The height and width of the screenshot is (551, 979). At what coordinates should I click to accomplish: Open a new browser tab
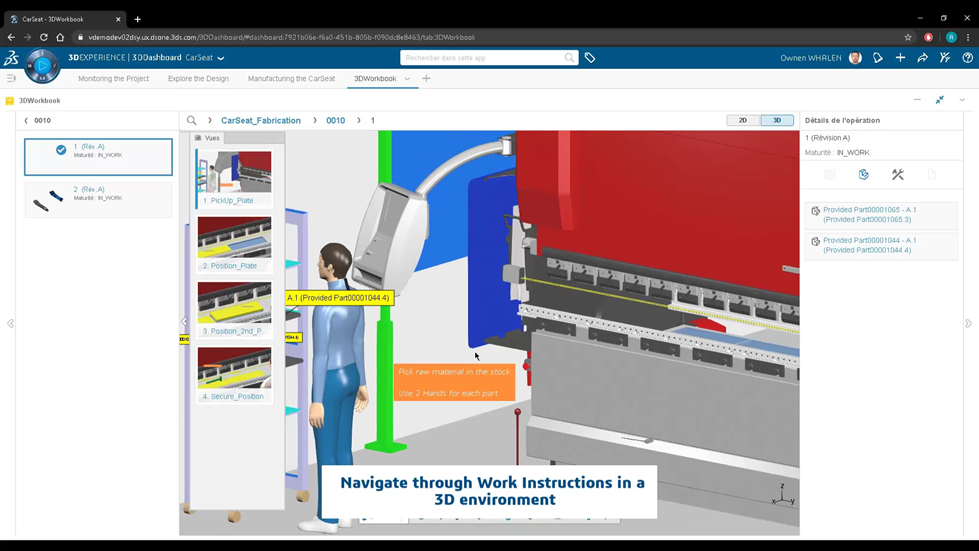point(137,19)
